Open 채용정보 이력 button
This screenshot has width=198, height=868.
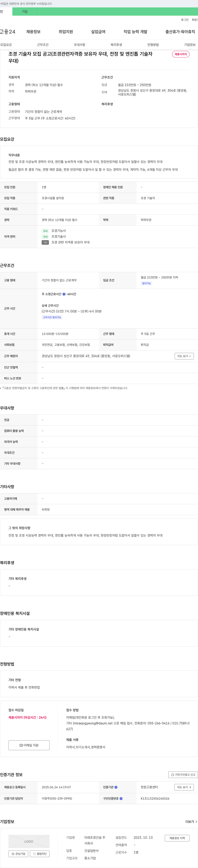click(177, 838)
